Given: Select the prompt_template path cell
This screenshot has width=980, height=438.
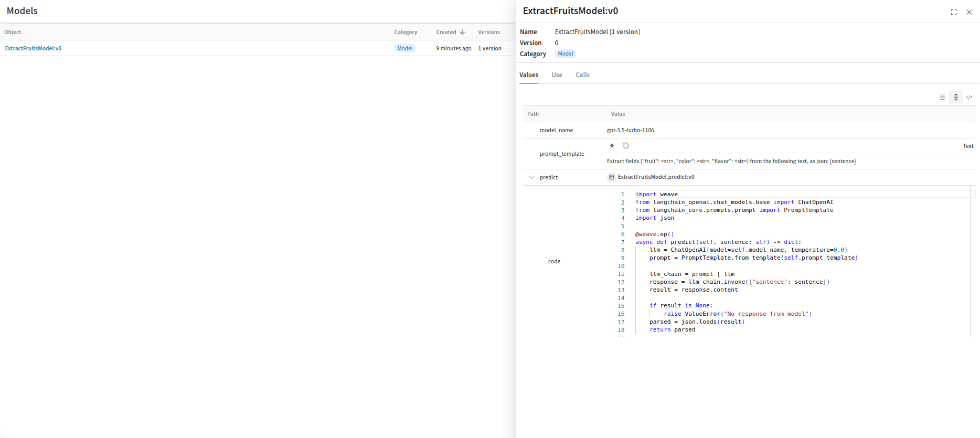Looking at the screenshot, I should pos(562,154).
